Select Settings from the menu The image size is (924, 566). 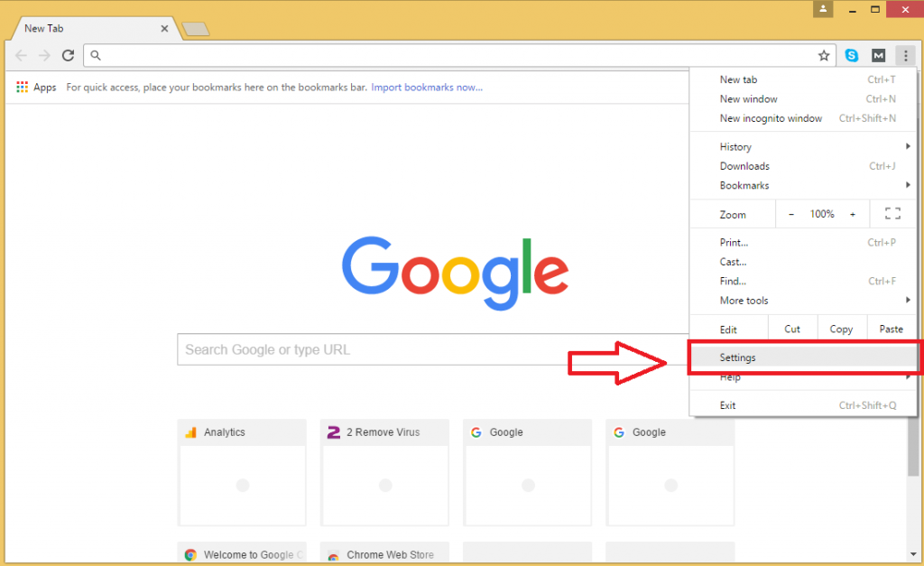(738, 357)
